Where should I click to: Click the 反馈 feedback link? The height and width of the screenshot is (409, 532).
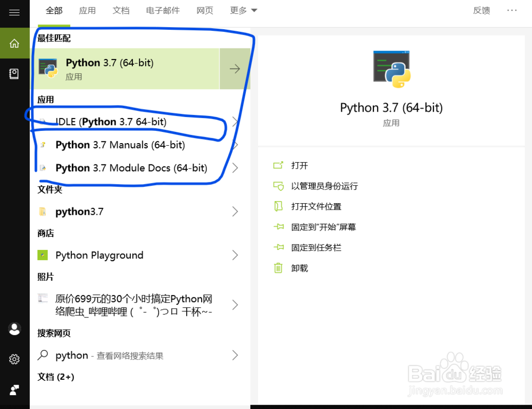(x=481, y=11)
